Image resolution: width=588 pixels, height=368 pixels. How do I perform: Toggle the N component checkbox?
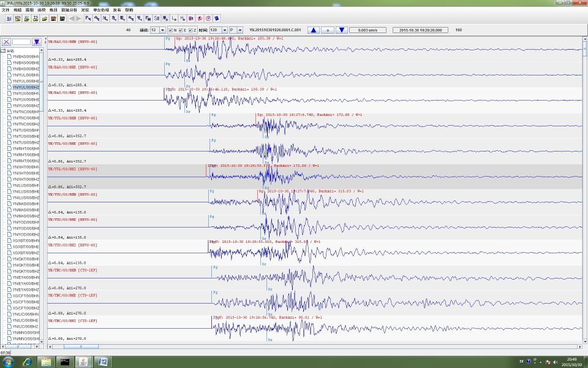click(170, 30)
